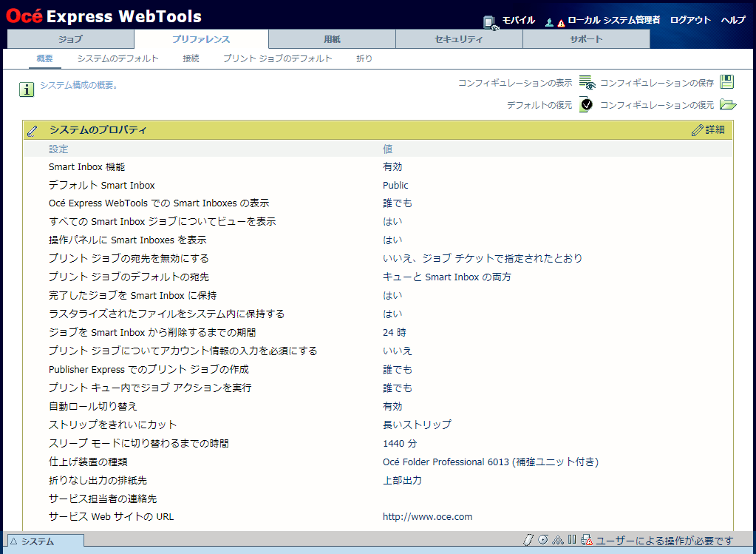This screenshot has width=756, height=554.
Task: Click the mobile device icon in header
Action: point(491,23)
